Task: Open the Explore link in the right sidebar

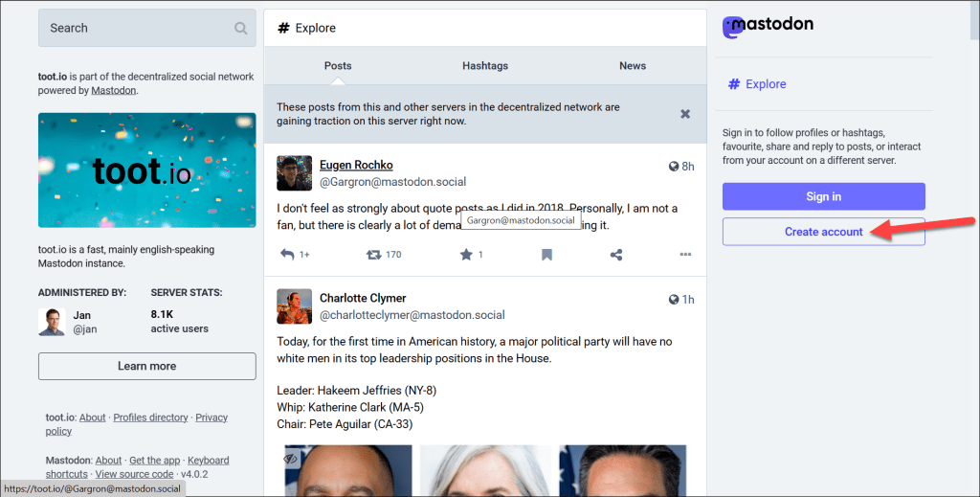Action: (757, 83)
